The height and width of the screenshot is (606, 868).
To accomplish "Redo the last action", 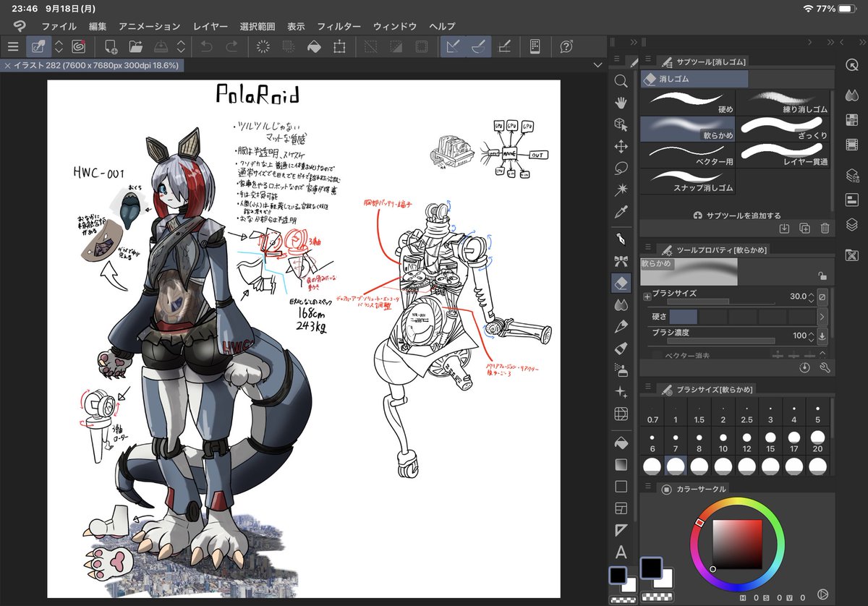I will [x=231, y=46].
